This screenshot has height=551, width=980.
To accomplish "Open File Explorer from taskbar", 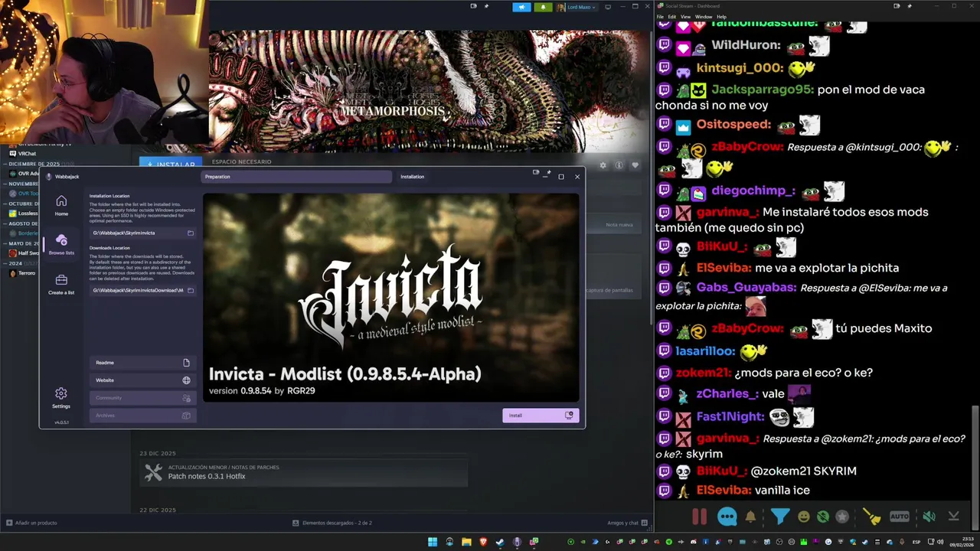I will coord(466,542).
